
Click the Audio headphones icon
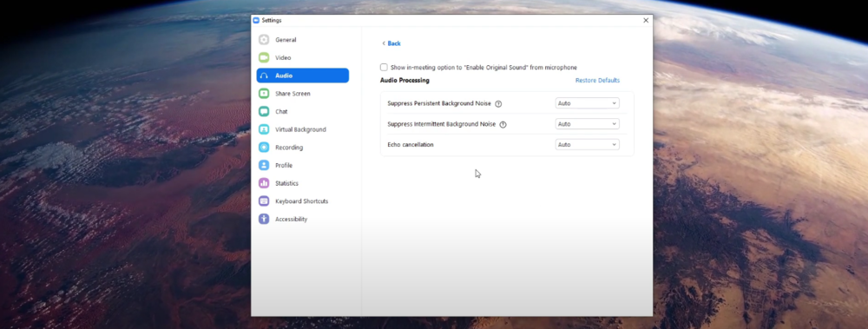click(x=264, y=76)
